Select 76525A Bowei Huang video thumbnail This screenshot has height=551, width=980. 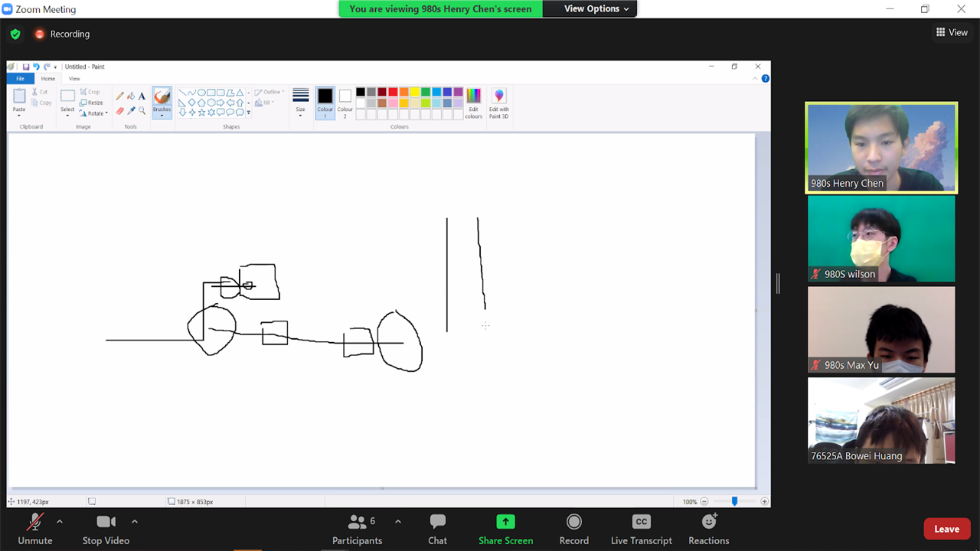(x=881, y=420)
